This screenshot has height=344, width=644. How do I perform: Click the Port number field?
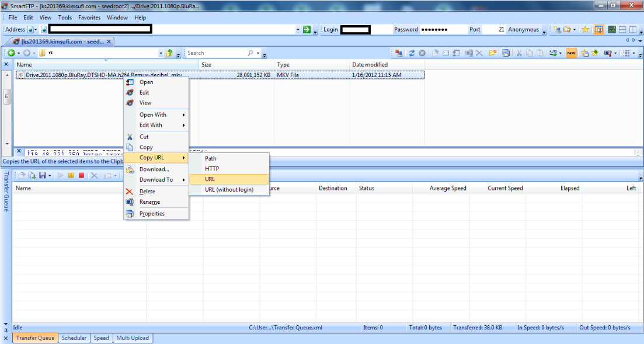[x=494, y=30]
